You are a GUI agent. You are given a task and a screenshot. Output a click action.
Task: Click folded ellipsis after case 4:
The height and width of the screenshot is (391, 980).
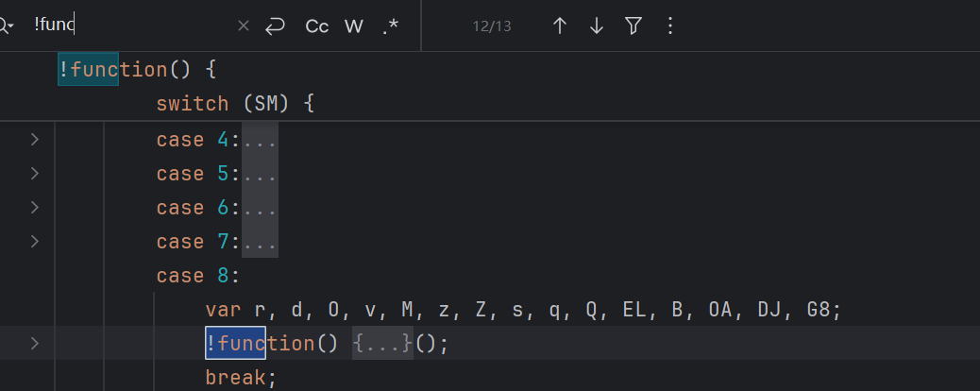260,140
